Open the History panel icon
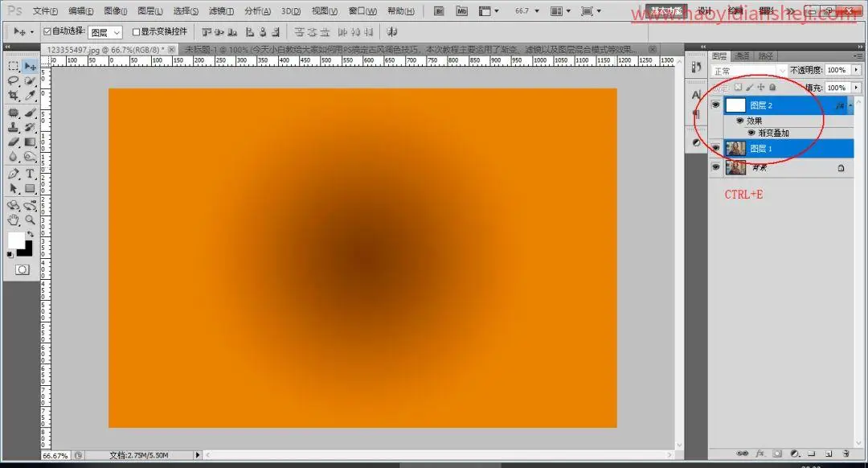 (x=696, y=67)
